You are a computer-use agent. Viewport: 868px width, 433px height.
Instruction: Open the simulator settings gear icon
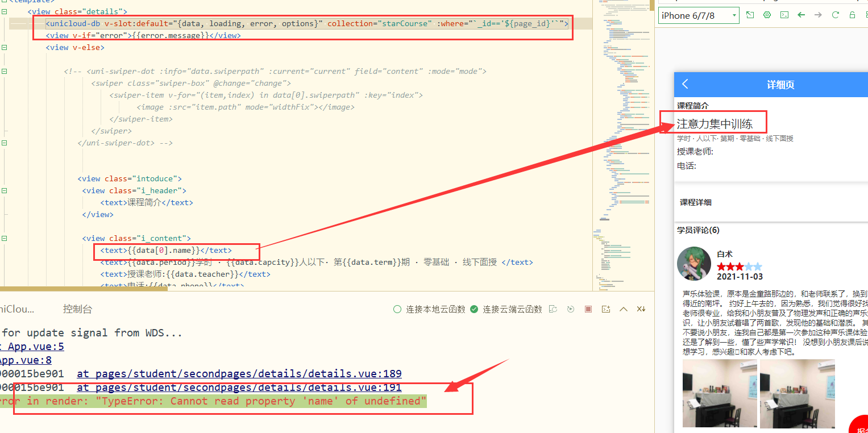tap(767, 15)
